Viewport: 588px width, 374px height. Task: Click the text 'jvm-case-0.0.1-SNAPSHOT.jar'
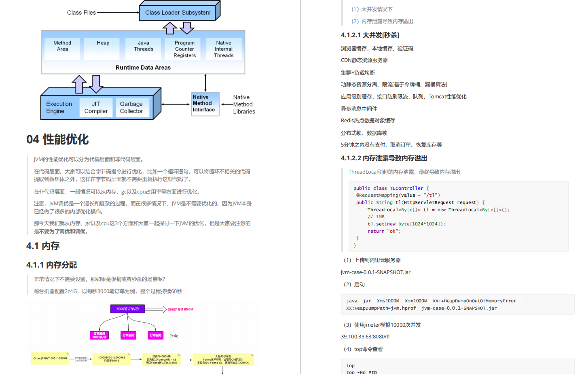pos(376,272)
